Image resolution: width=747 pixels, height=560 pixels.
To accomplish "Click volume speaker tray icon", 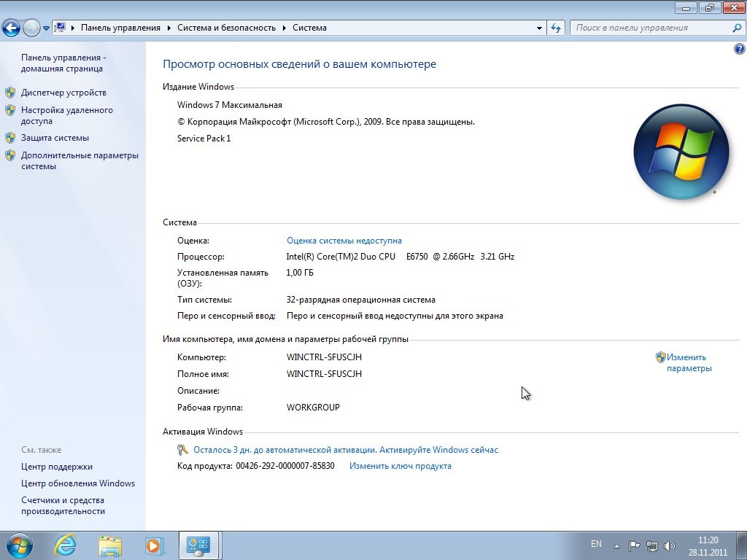I will (x=670, y=545).
